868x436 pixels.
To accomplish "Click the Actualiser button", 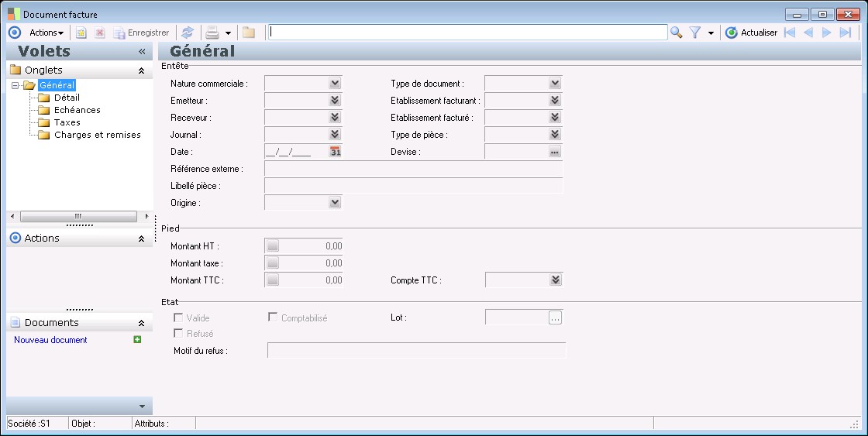I will point(751,33).
